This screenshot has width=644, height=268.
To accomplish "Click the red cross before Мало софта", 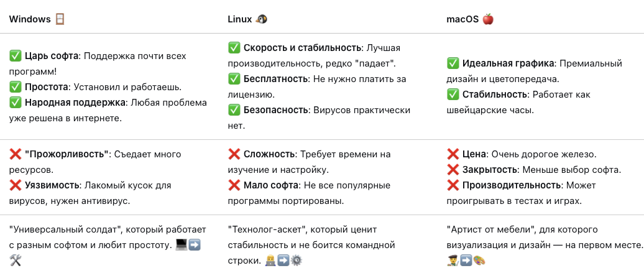I will tap(234, 185).
